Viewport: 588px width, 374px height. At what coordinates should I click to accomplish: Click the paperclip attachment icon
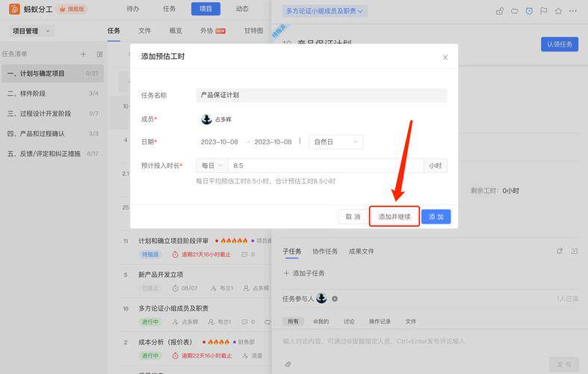(x=288, y=364)
